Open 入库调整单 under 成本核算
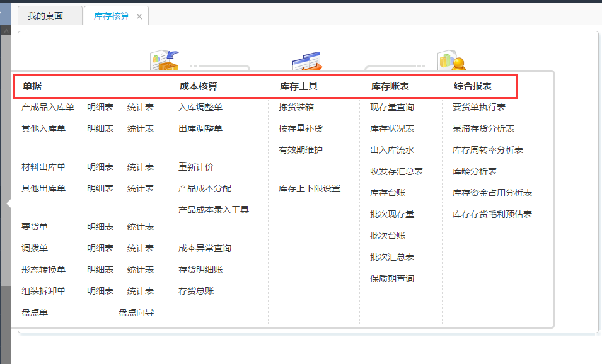 [x=200, y=107]
